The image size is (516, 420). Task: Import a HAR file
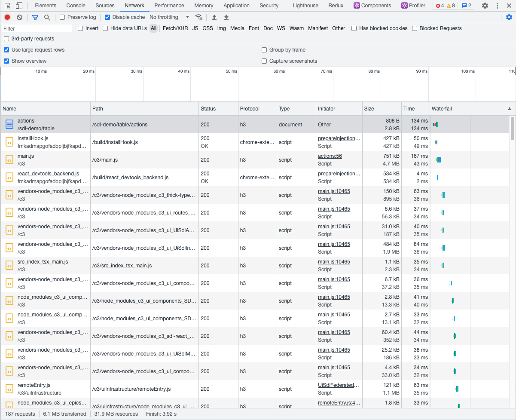pyautogui.click(x=214, y=17)
